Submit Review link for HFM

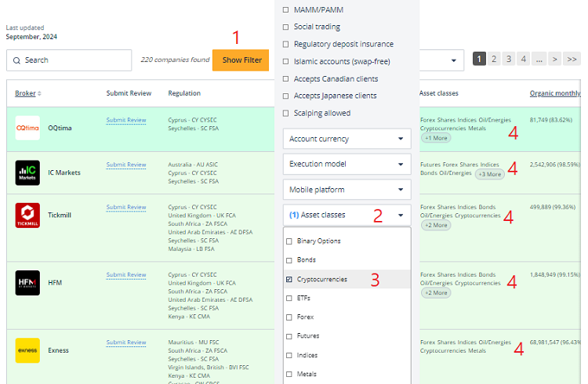(126, 274)
